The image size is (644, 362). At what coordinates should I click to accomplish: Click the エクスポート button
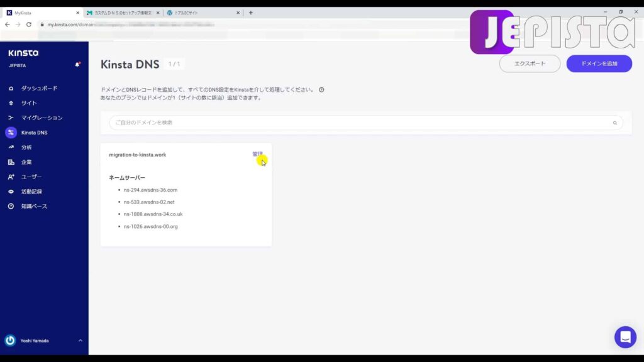pos(530,63)
